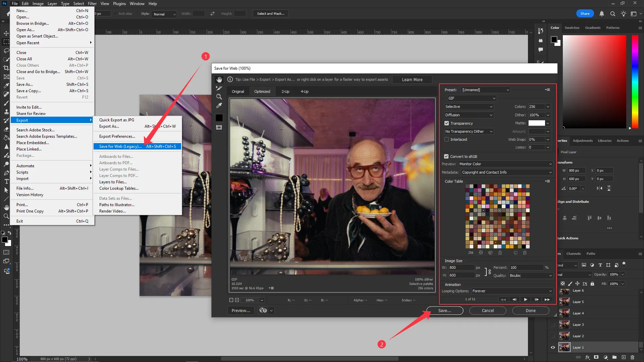Click the Save... button
The width and height of the screenshot is (644, 362).
(x=444, y=311)
